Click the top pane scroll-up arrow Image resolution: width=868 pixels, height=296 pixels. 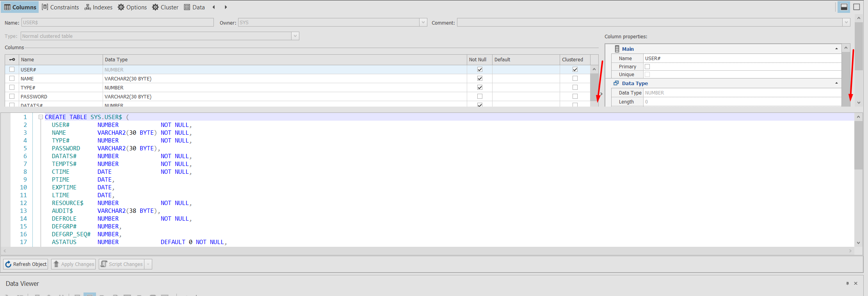point(858,18)
